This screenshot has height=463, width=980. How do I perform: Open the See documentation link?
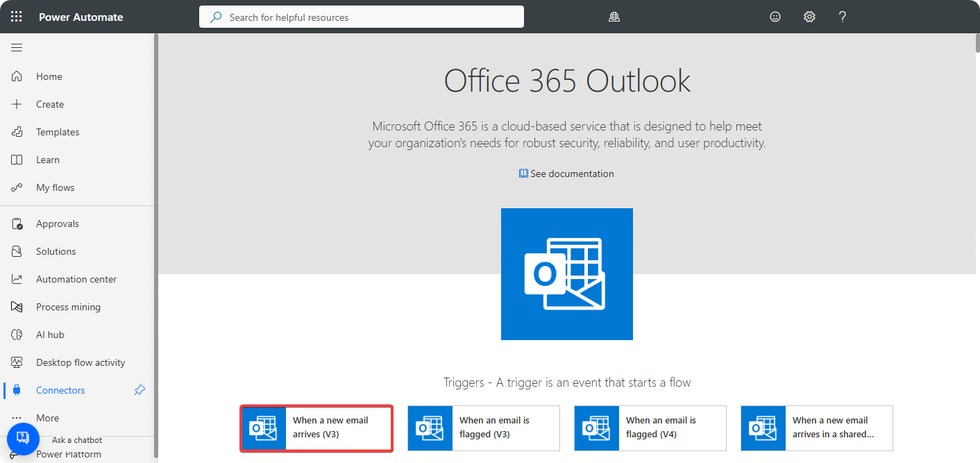pos(566,174)
